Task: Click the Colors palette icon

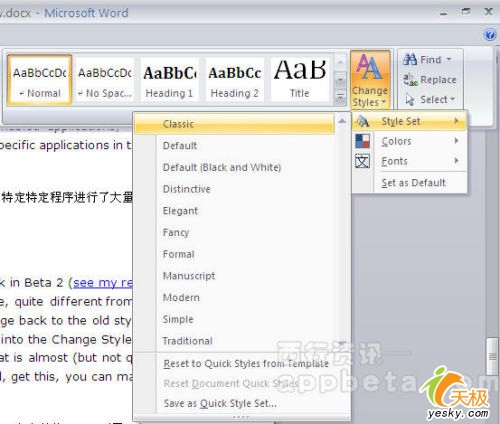Action: pos(363,141)
